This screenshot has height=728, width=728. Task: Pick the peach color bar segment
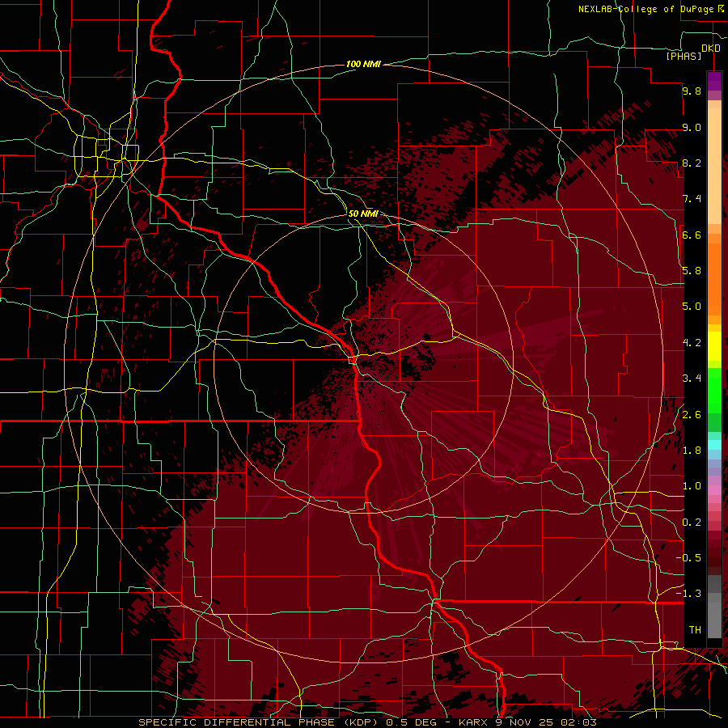[714, 166]
